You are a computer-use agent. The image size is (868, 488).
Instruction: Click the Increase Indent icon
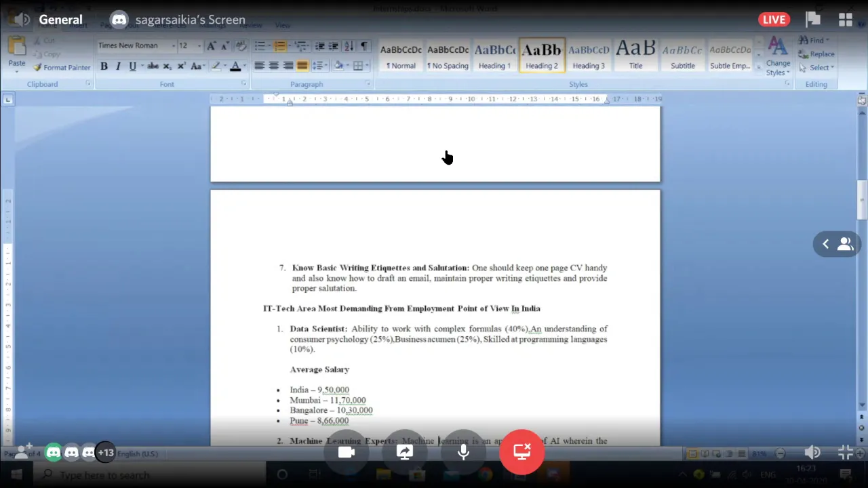point(334,45)
